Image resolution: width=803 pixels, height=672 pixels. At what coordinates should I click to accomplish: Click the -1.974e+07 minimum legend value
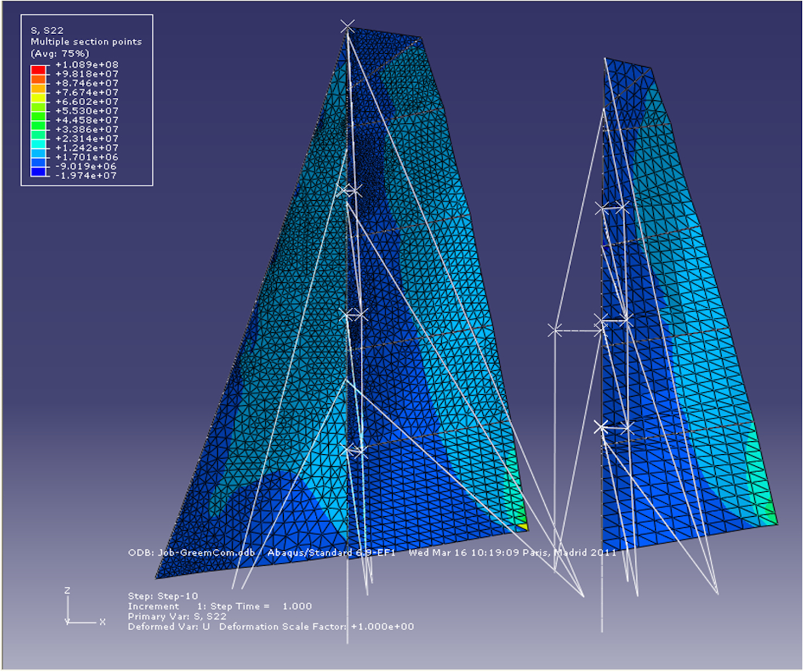[x=86, y=175]
